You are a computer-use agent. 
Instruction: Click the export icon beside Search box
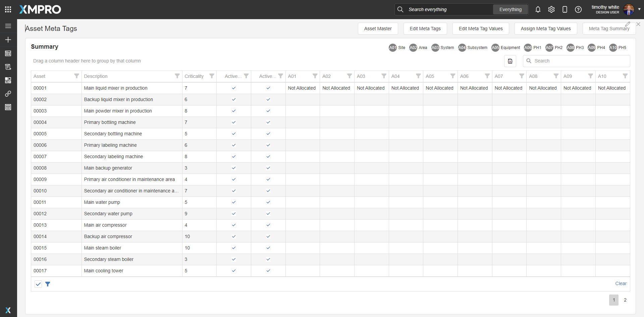click(x=510, y=61)
